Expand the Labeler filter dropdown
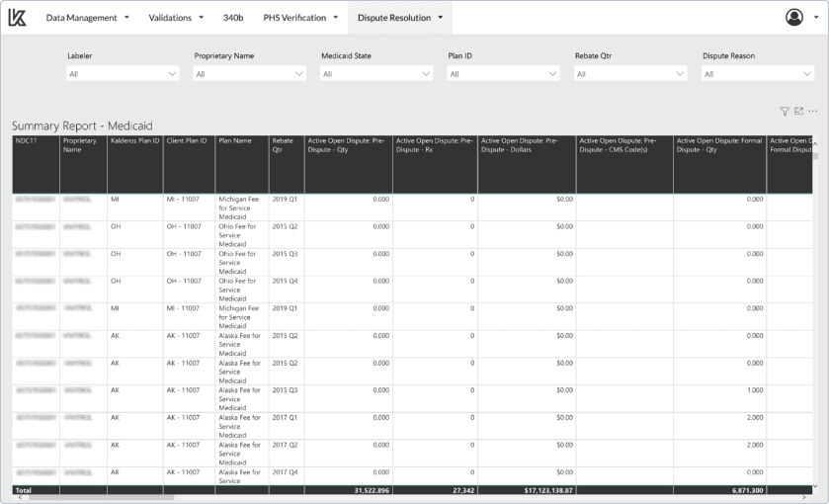The height and width of the screenshot is (504, 829). point(123,73)
